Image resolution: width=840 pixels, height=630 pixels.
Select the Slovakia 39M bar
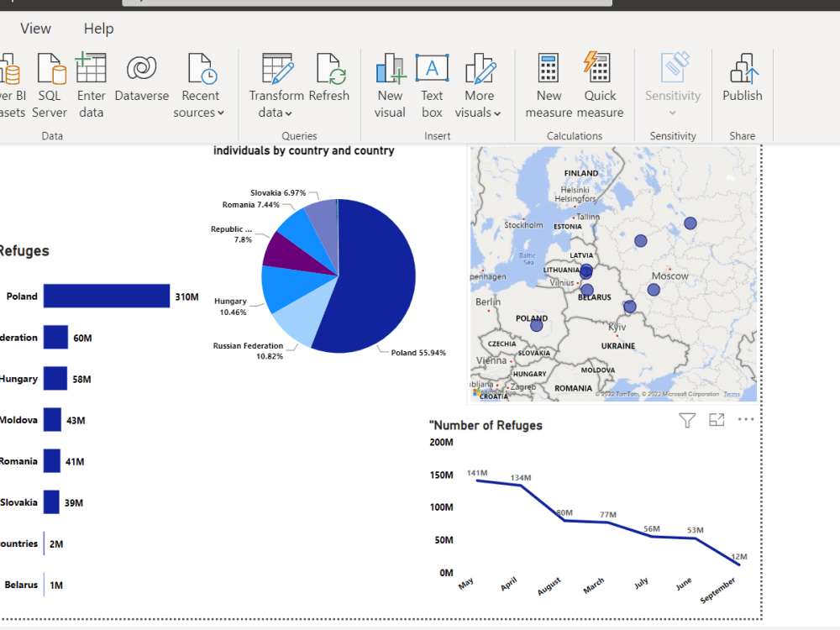coord(51,502)
